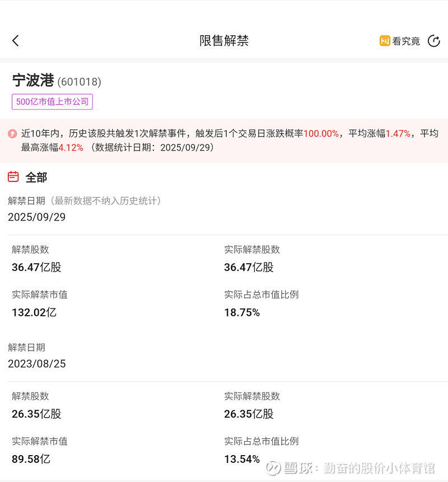The width and height of the screenshot is (448, 482).
Task: Open the 宁波港 stock name
Action: coord(33,81)
